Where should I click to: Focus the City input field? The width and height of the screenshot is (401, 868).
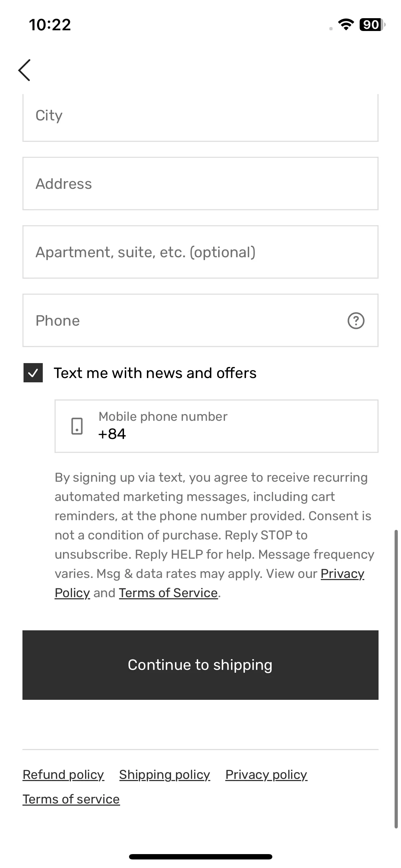point(200,118)
